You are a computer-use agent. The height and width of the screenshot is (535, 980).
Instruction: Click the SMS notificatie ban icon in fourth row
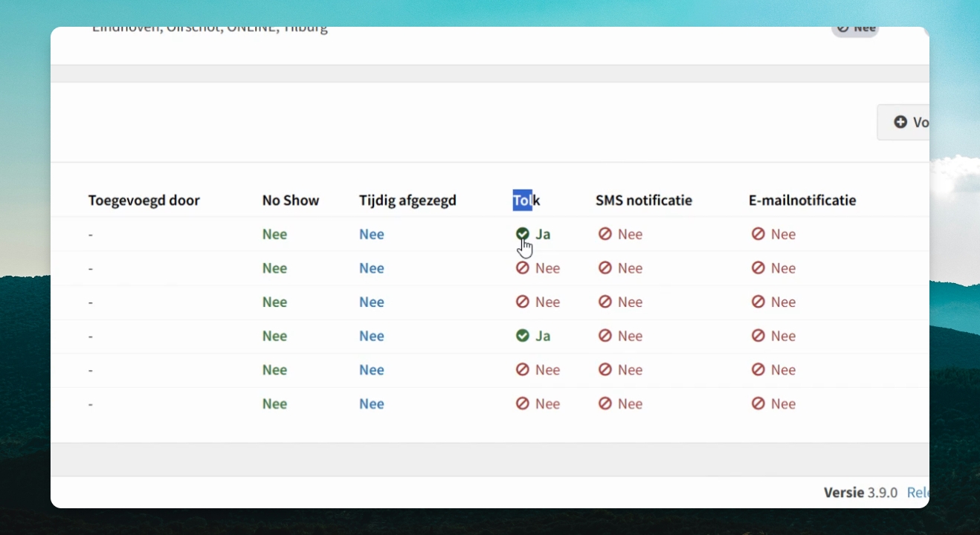pyautogui.click(x=605, y=336)
